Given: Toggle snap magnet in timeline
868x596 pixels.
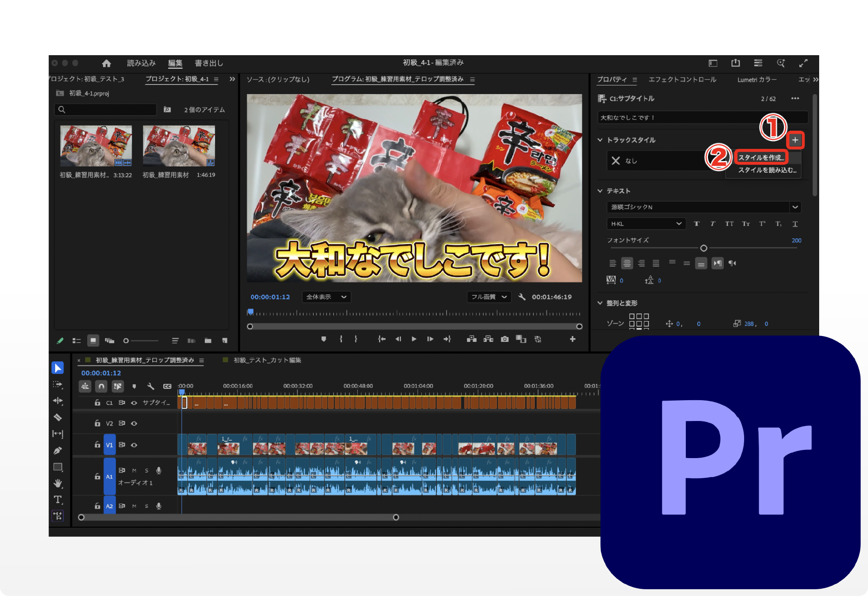Looking at the screenshot, I should pos(101,386).
